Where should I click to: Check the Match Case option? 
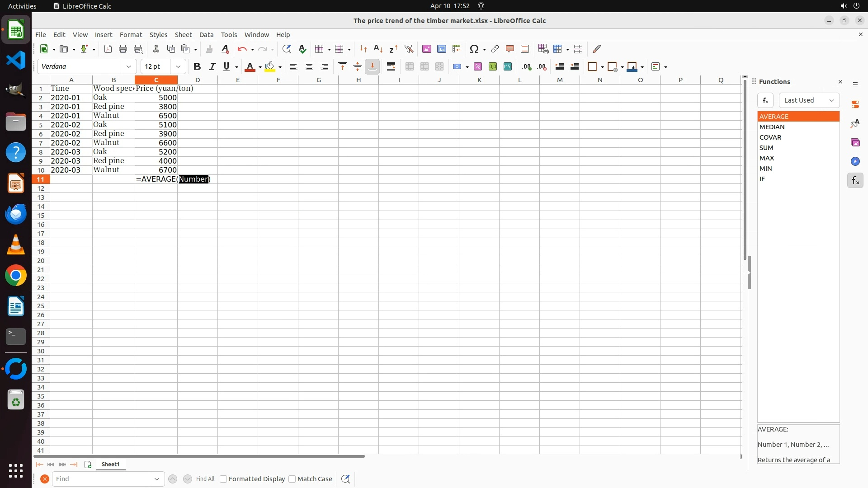[x=292, y=479]
